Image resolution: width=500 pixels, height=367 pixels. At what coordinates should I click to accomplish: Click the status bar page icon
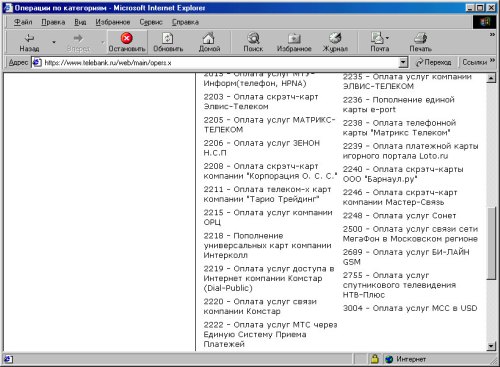coord(9,359)
